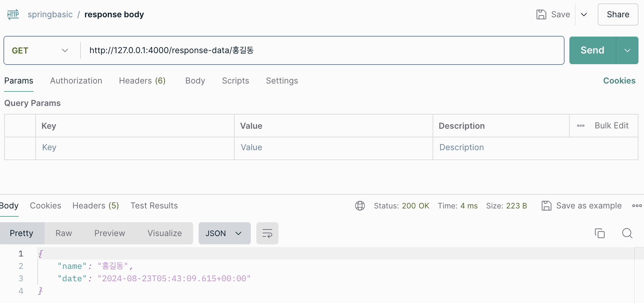Expand the Save options chevron

coord(584,14)
